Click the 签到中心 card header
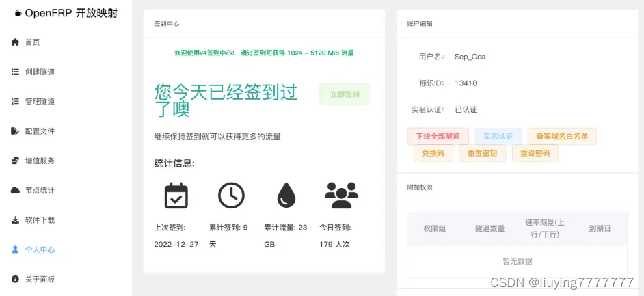The height and width of the screenshot is (296, 644). point(264,23)
